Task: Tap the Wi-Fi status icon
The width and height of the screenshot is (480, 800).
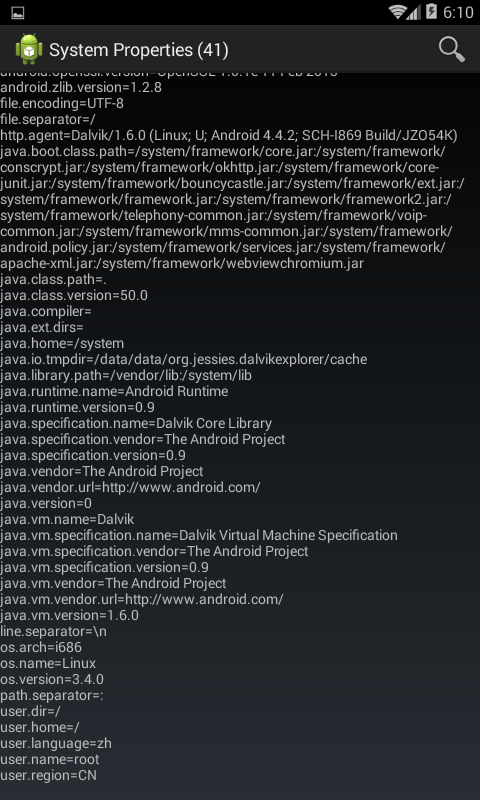Action: tap(397, 12)
